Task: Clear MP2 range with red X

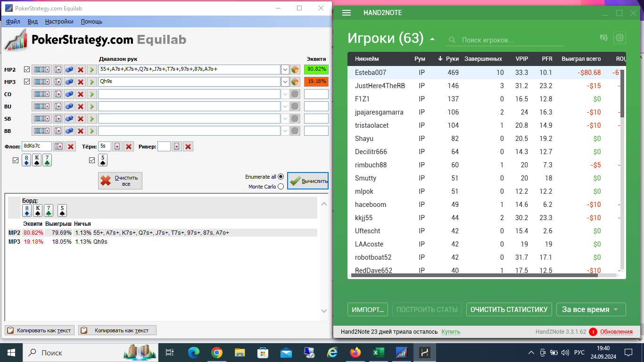Action: point(81,69)
